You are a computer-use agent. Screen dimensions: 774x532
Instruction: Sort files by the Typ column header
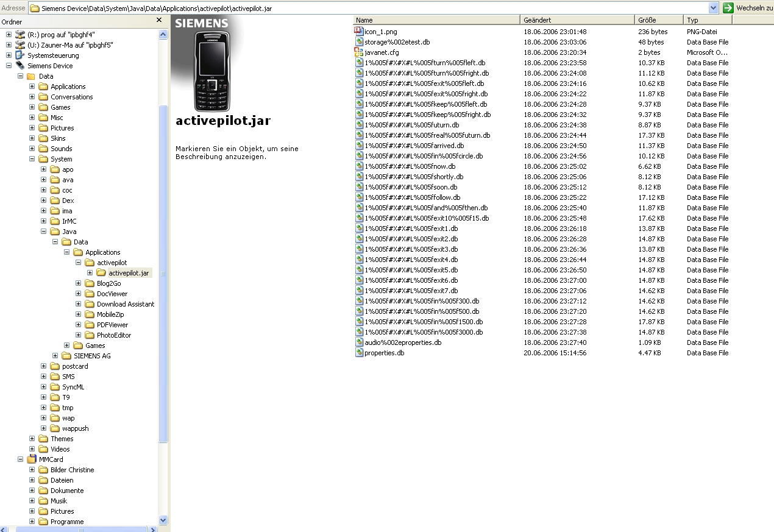click(x=708, y=20)
